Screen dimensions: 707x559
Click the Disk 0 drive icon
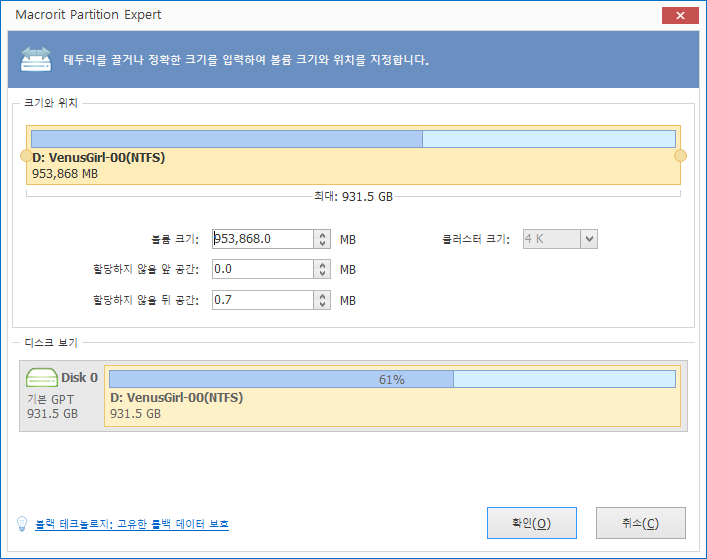(41, 377)
